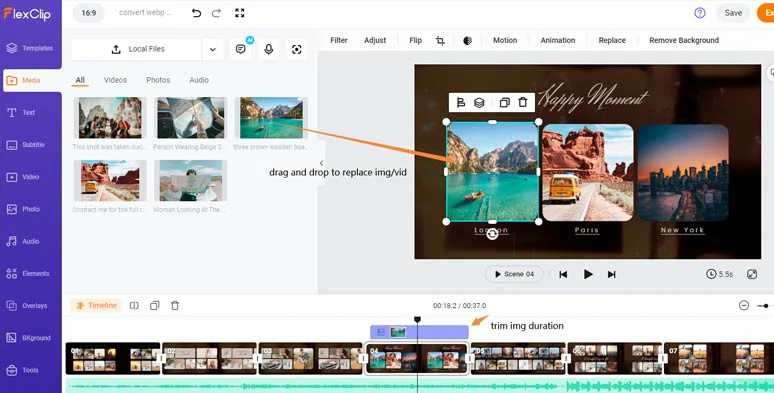
Task: Open the Tools sidebar section
Action: [23, 370]
